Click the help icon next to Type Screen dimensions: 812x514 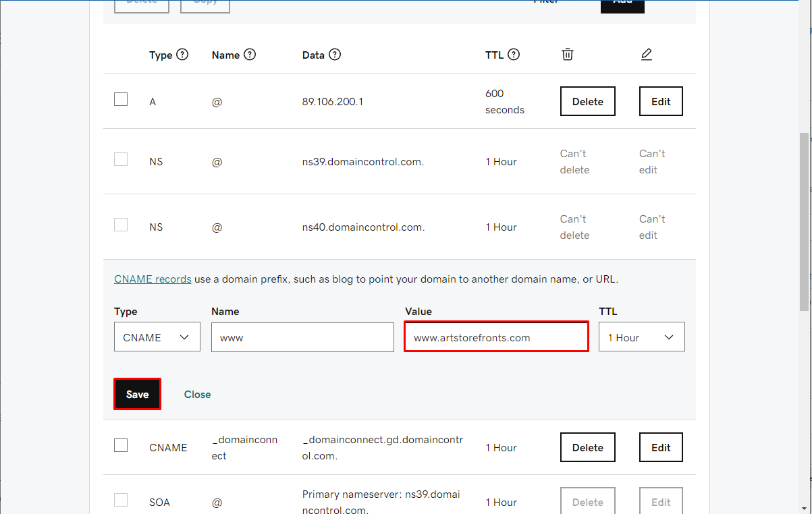182,55
